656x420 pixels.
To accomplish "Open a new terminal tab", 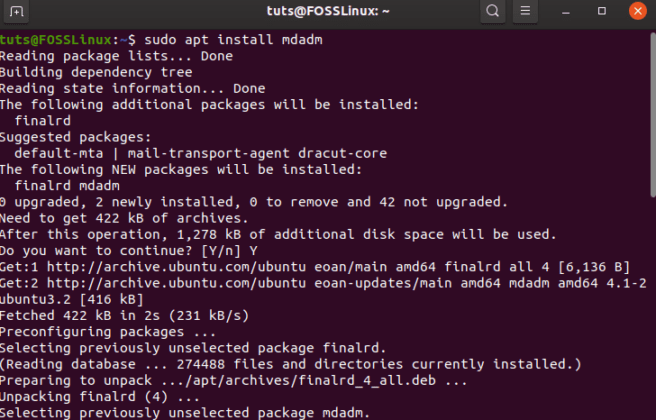I will tap(17, 13).
